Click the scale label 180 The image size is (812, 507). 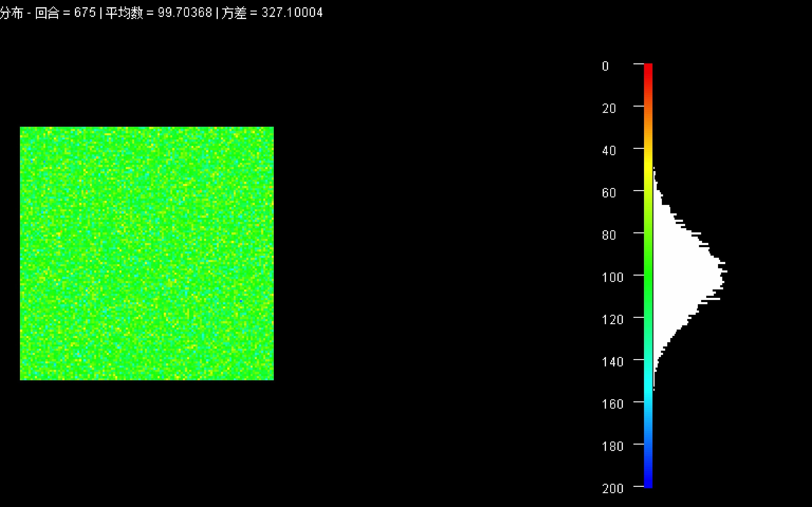point(612,446)
